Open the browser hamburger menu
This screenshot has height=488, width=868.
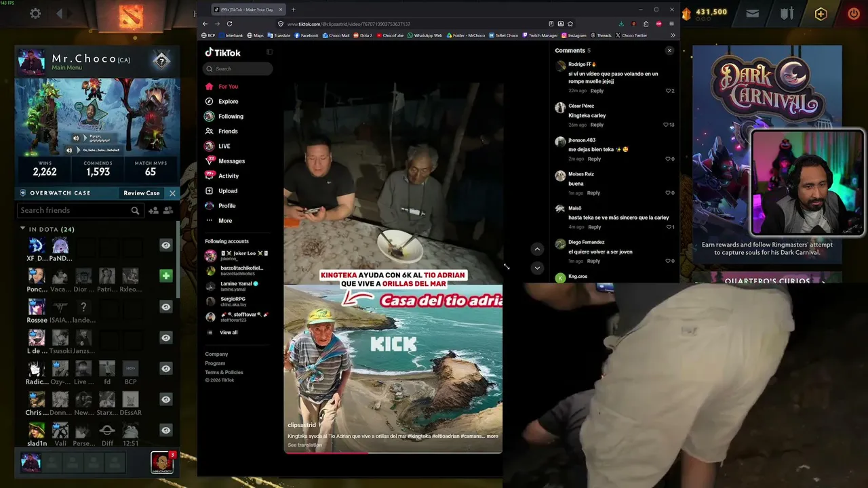coord(671,24)
